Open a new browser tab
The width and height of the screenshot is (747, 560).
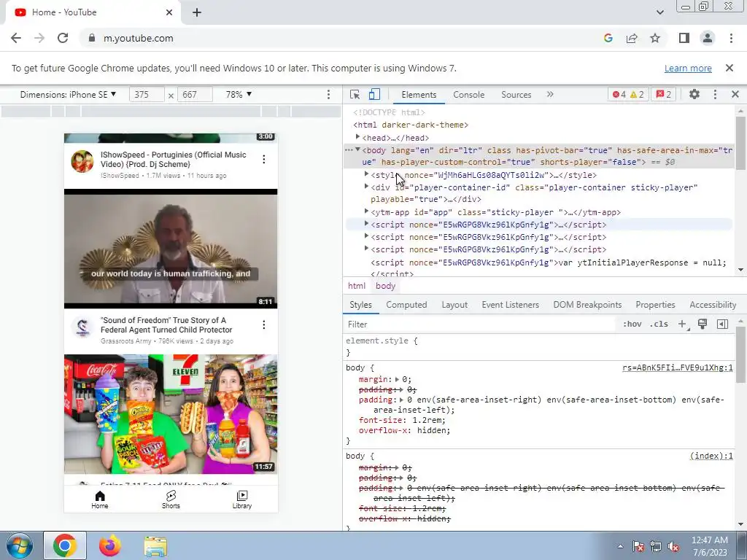point(197,12)
